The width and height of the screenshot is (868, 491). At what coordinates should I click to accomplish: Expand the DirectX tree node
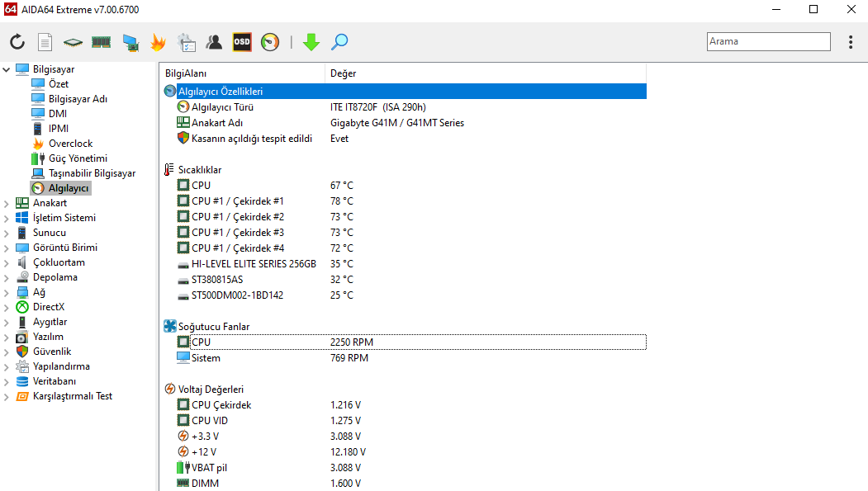coord(7,308)
